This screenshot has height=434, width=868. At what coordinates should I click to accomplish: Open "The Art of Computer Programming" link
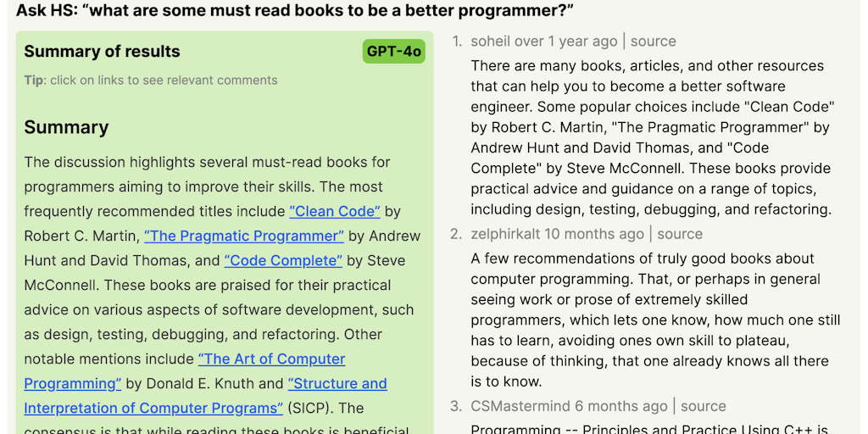[271, 359]
